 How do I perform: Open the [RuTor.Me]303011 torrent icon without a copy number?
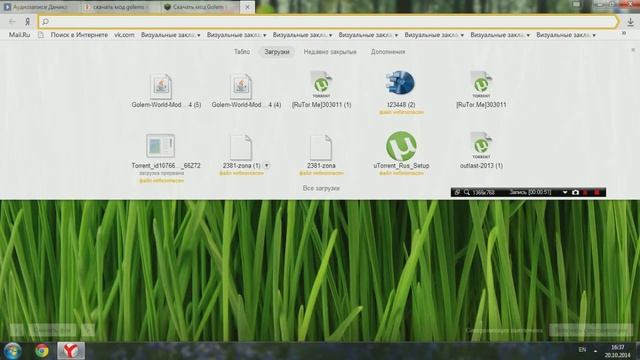coord(481,84)
